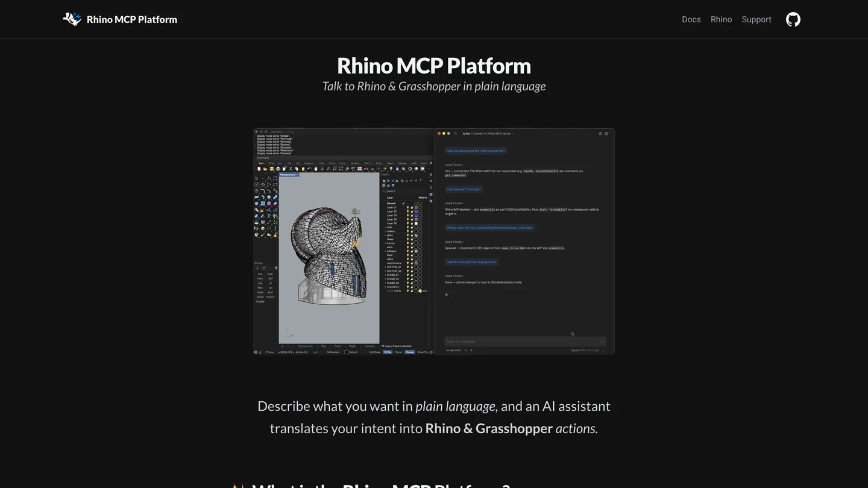Click the subtitle "Talk to Rhino & Grasshopper in plain language"
Viewport: 868px width, 488px height.
coord(434,86)
